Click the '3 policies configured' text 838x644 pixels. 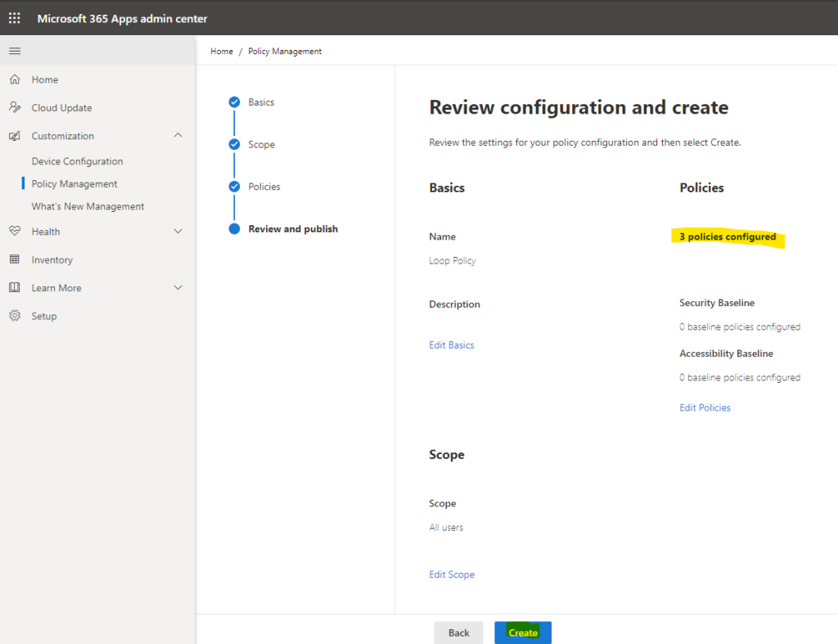pos(728,236)
